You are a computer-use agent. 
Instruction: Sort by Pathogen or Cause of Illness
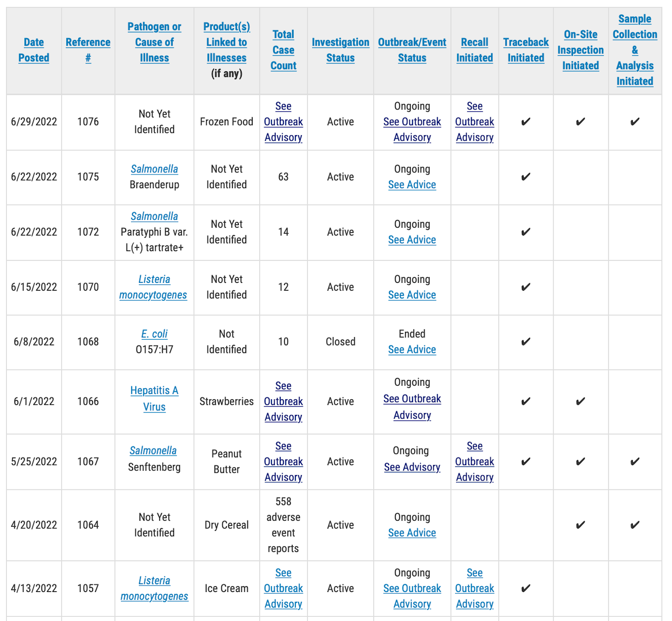pyautogui.click(x=154, y=42)
